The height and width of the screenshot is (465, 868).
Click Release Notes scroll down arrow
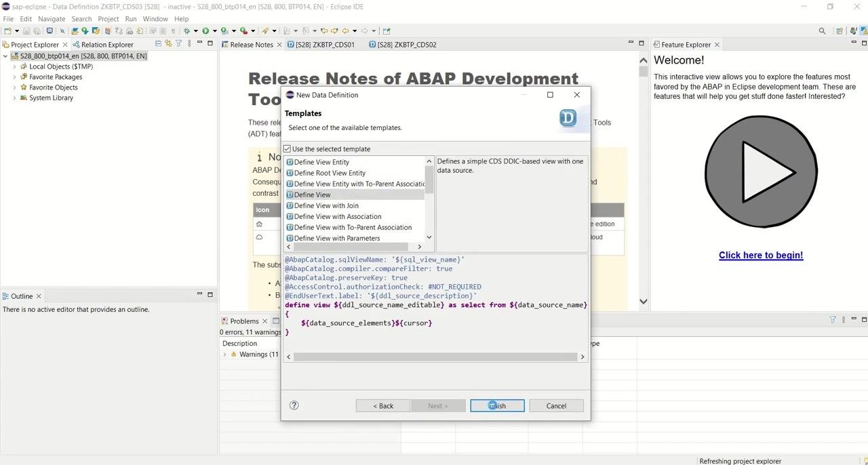[644, 302]
